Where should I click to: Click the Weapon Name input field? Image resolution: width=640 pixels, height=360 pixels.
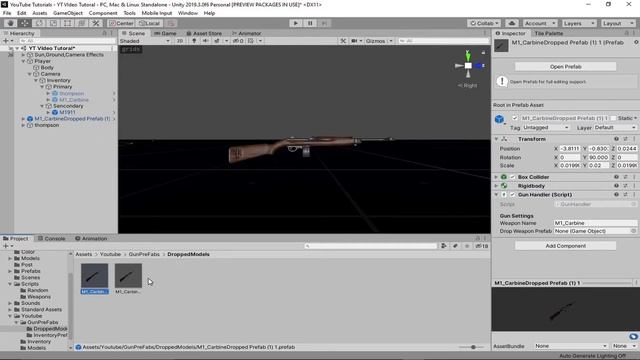tap(595, 223)
